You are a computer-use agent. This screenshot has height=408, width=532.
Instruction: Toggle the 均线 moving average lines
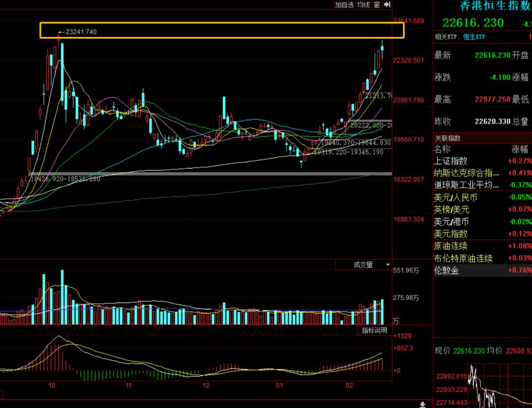point(364,5)
